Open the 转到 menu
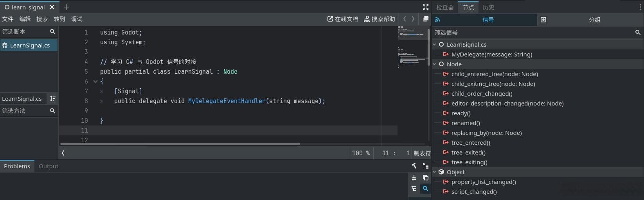Screen dimensions: 644x200 pos(59,19)
